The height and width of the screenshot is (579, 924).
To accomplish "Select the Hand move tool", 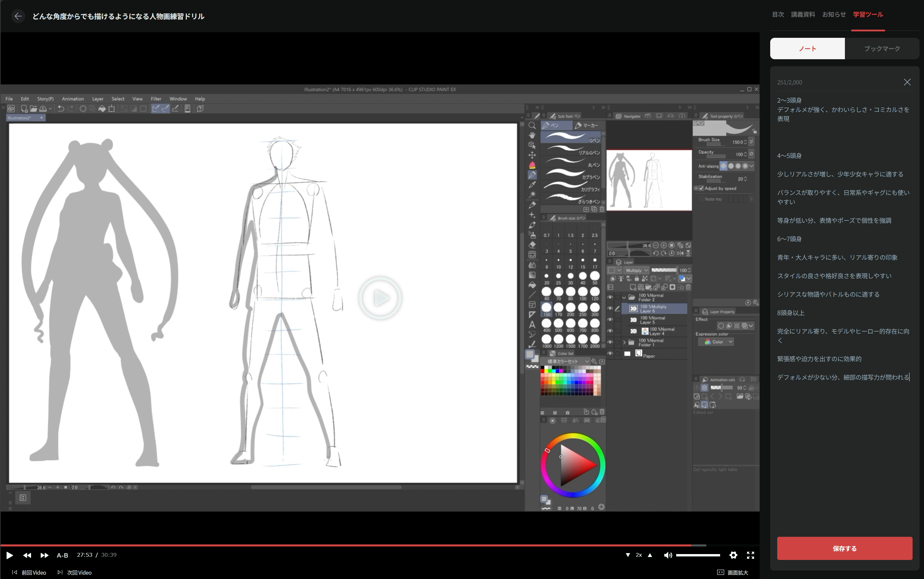I will tap(532, 135).
